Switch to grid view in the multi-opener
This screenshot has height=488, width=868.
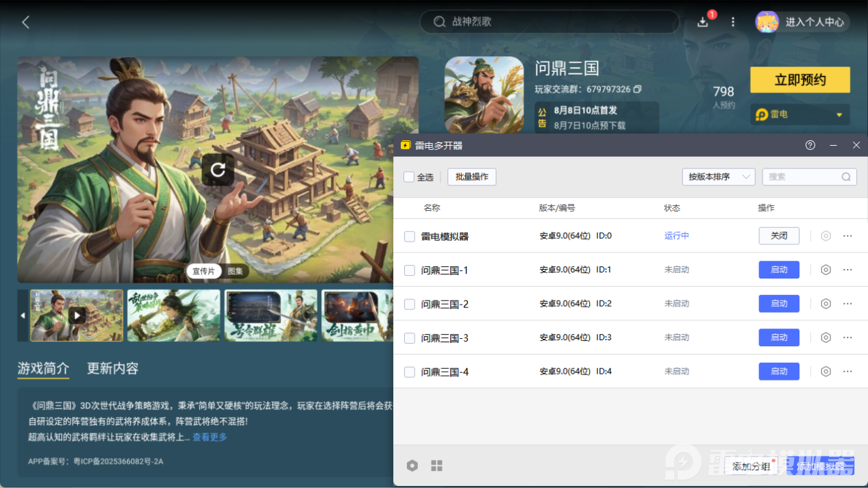(436, 465)
